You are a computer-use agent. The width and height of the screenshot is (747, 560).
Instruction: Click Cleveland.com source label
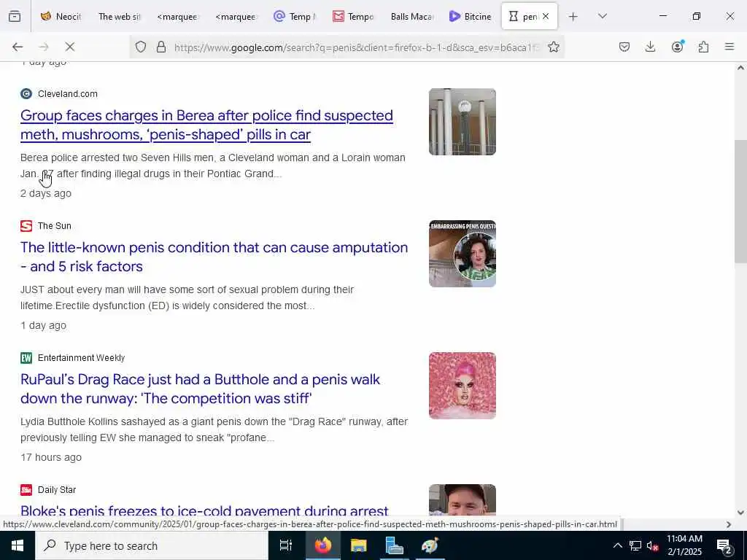pos(68,94)
